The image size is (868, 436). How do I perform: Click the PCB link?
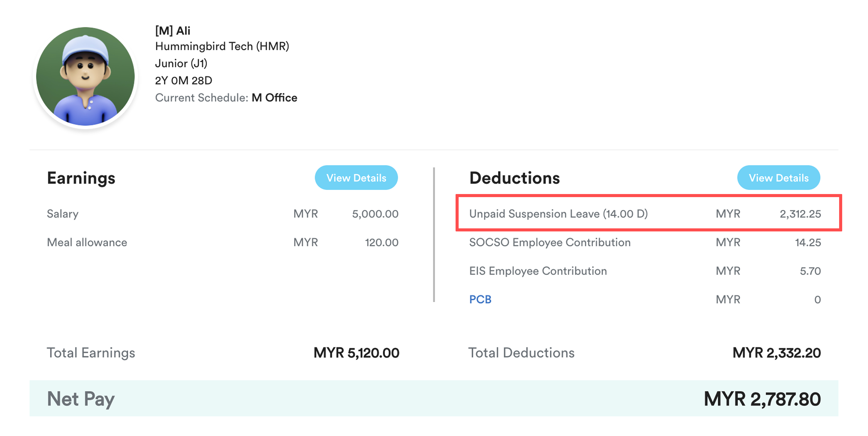pos(480,299)
